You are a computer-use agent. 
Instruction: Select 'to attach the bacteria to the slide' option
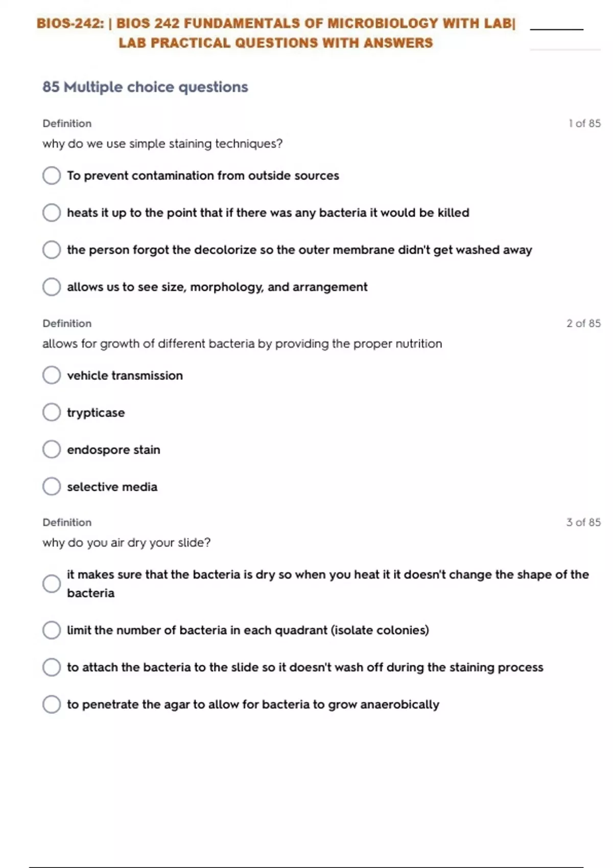pos(52,667)
